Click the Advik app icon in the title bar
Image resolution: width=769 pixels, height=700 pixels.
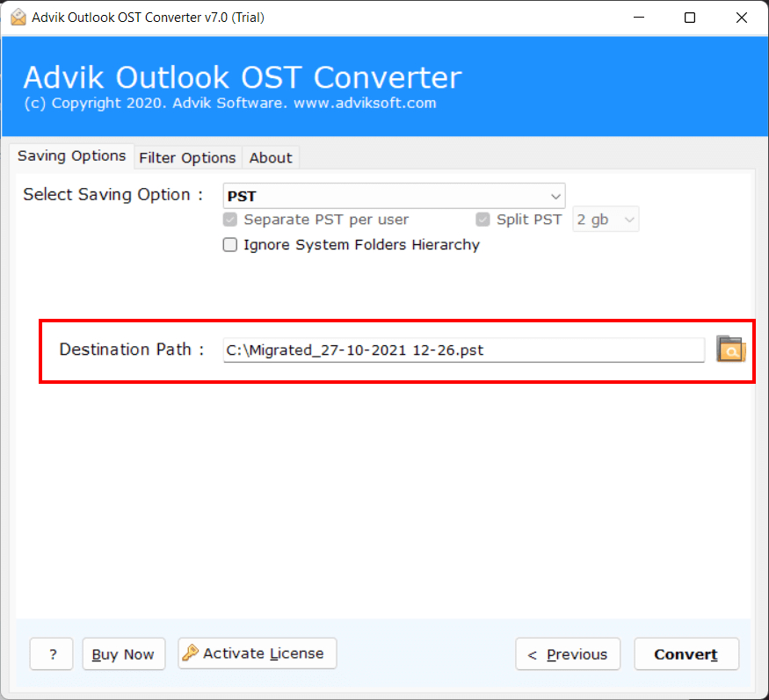[18, 18]
